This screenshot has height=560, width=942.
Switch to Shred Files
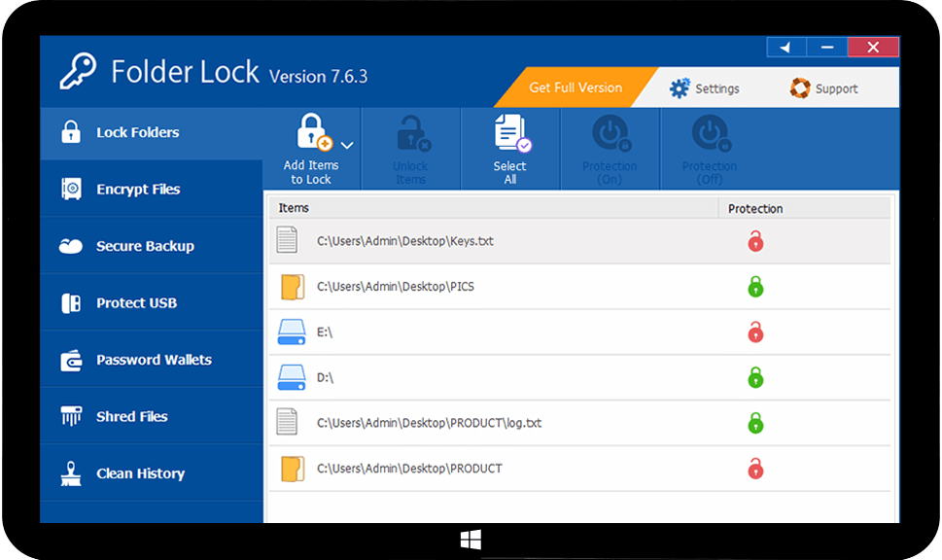[x=152, y=416]
